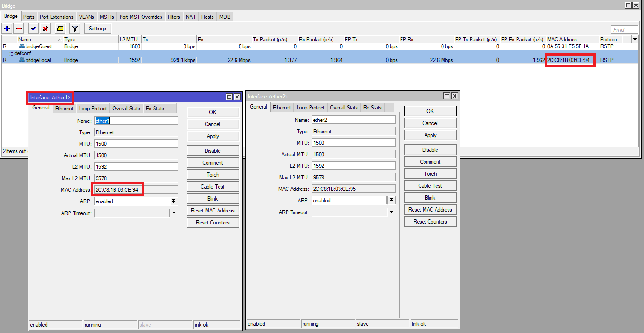Click Cancel in the ether2 window
The image size is (644, 333).
(x=431, y=123)
